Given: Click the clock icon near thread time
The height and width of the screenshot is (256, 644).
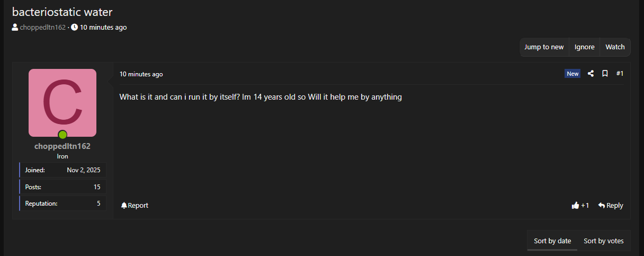Looking at the screenshot, I should pyautogui.click(x=74, y=27).
